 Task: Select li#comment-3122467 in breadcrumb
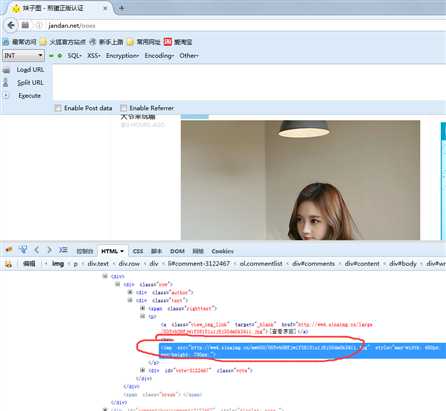(199, 264)
